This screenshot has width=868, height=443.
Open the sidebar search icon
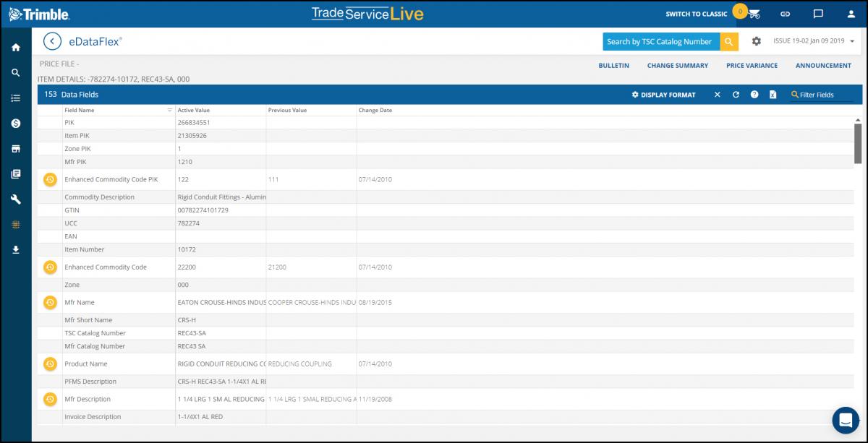pos(16,73)
